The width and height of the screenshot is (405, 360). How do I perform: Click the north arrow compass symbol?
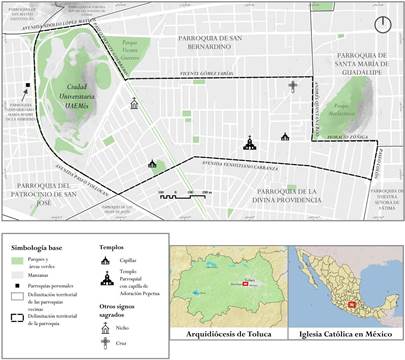click(x=383, y=24)
